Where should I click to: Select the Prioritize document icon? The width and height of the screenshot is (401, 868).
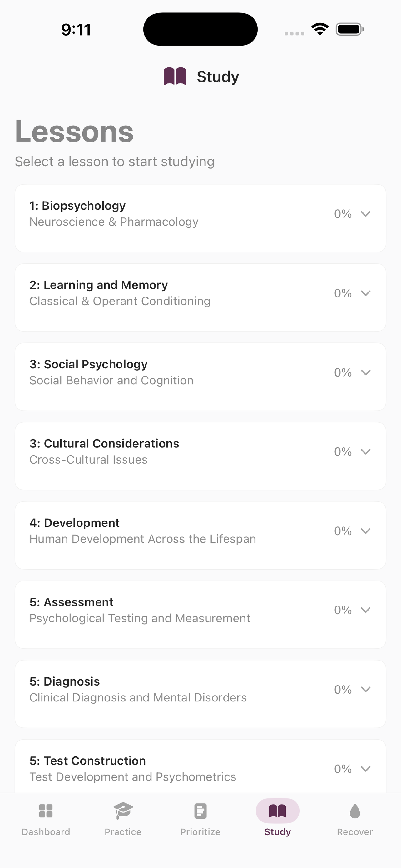[200, 811]
